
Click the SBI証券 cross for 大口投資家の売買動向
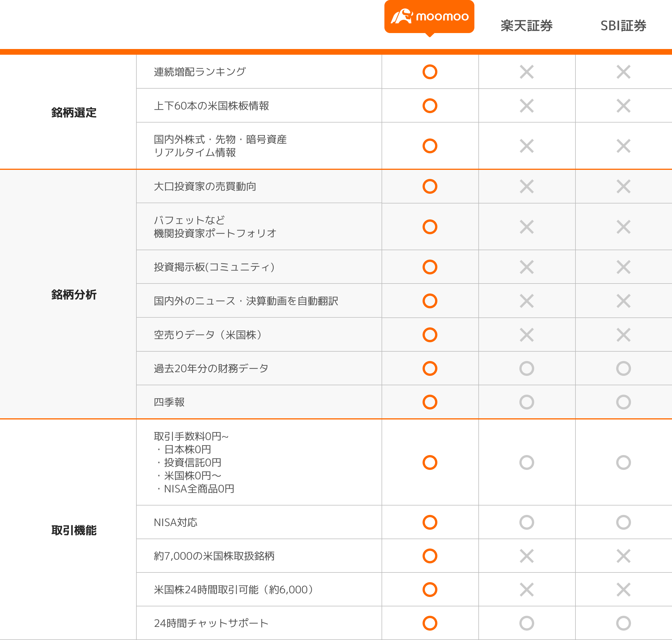[x=623, y=187]
